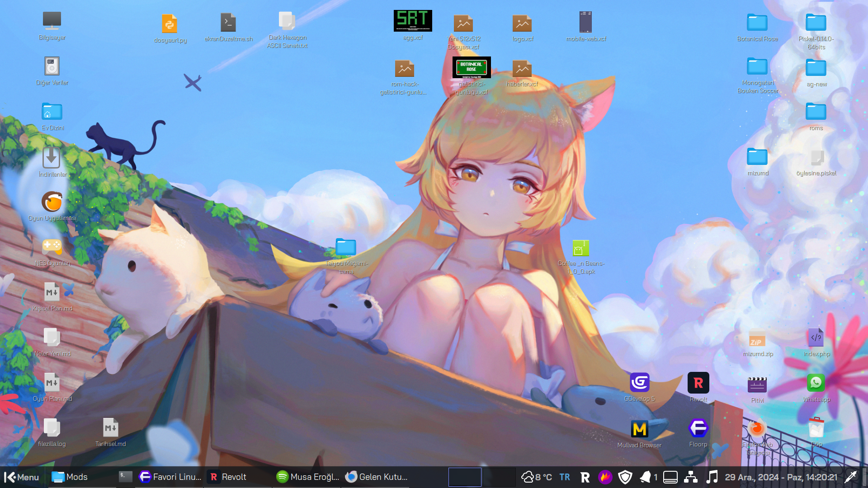Screen dimensions: 868x488
Task: Open the calendar from the clock
Action: [781, 477]
